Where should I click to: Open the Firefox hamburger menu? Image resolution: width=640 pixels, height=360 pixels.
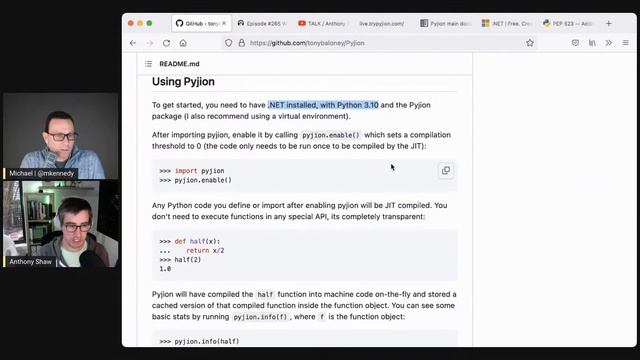(x=625, y=43)
